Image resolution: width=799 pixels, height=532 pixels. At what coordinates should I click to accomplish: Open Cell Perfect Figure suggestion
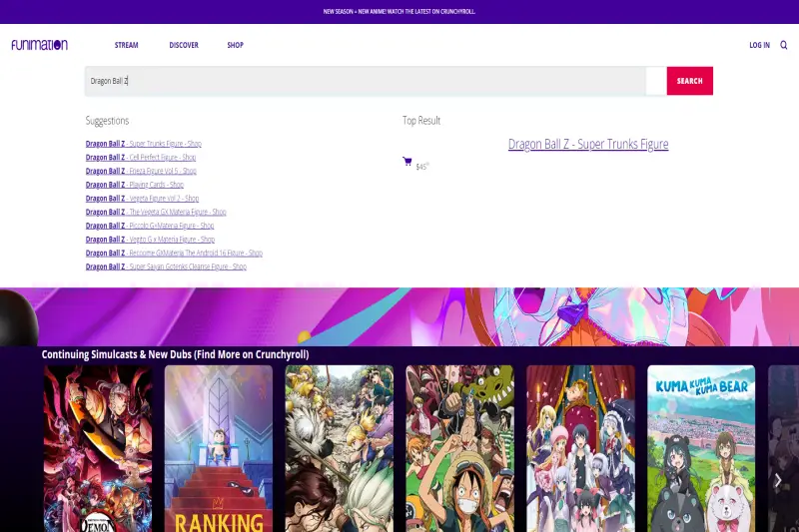(x=141, y=158)
